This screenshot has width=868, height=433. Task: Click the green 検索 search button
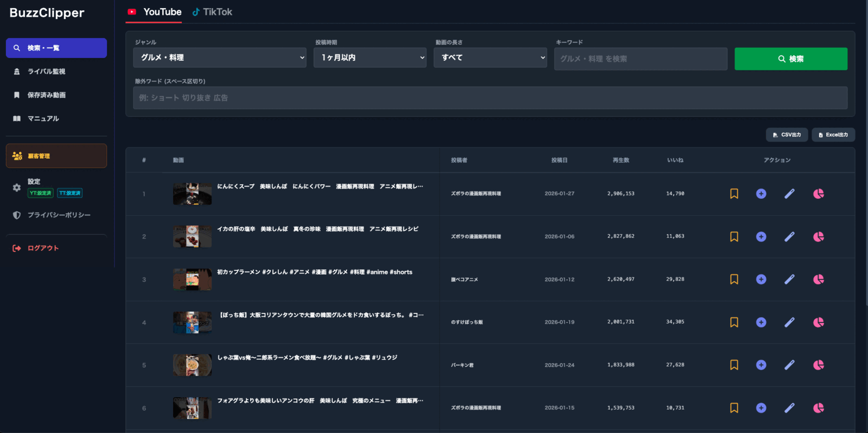(x=791, y=59)
